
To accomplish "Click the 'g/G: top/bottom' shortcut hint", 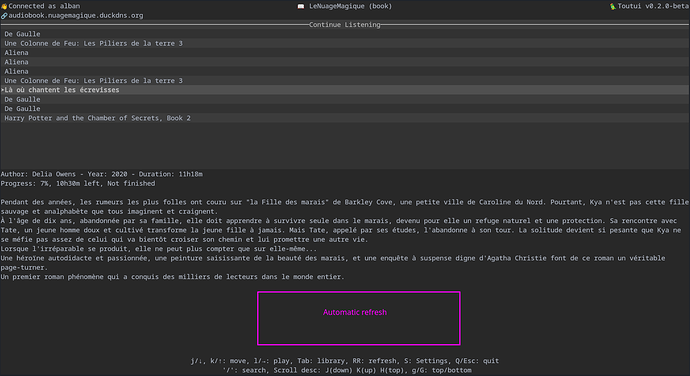I will pos(442,370).
